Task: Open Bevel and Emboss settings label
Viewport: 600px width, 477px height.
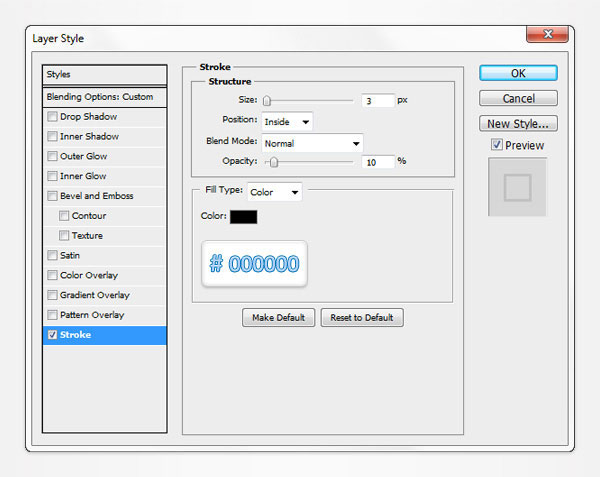Action: tap(97, 196)
